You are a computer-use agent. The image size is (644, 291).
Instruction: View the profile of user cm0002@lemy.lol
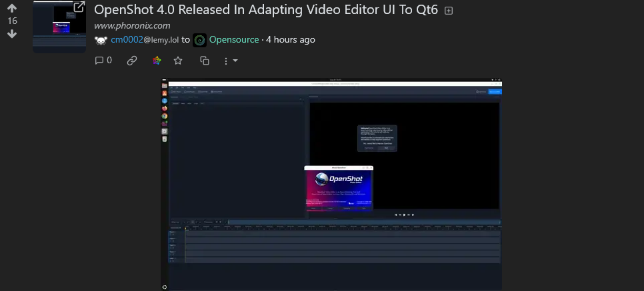pyautogui.click(x=145, y=40)
